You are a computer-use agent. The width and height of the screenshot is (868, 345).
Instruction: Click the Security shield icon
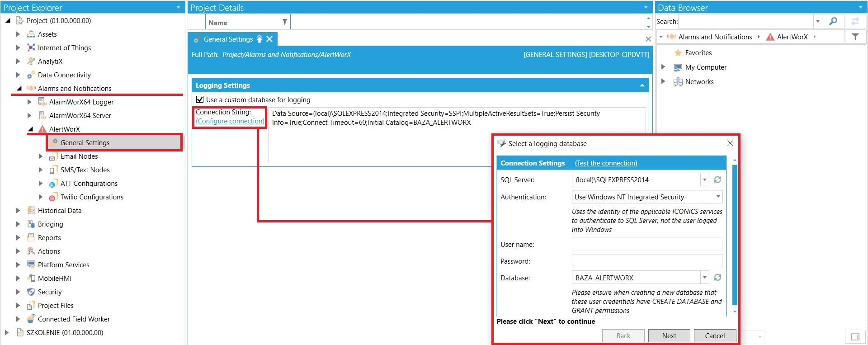(x=31, y=292)
